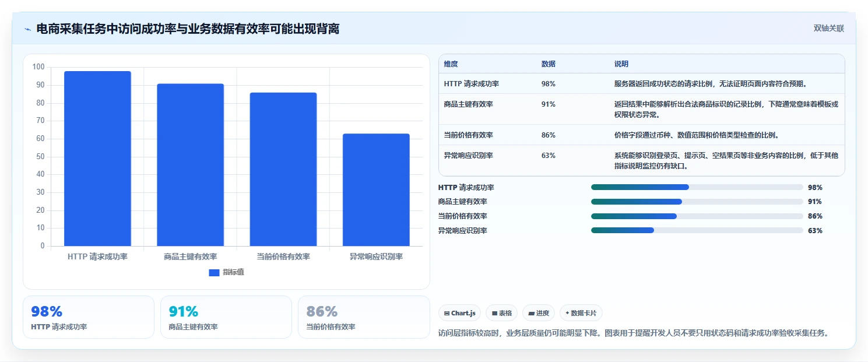Click the description starting 返回结果中能够解析出
The height and width of the screenshot is (362, 868).
(x=726, y=110)
